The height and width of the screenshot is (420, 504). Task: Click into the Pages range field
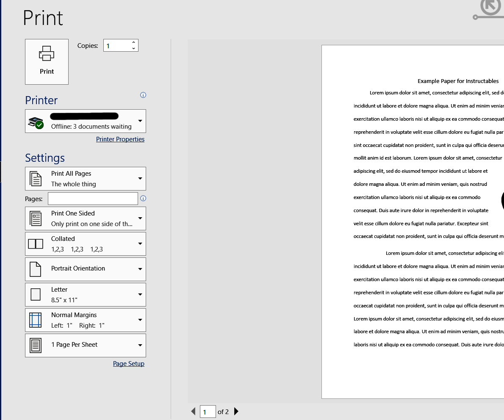[x=93, y=199]
